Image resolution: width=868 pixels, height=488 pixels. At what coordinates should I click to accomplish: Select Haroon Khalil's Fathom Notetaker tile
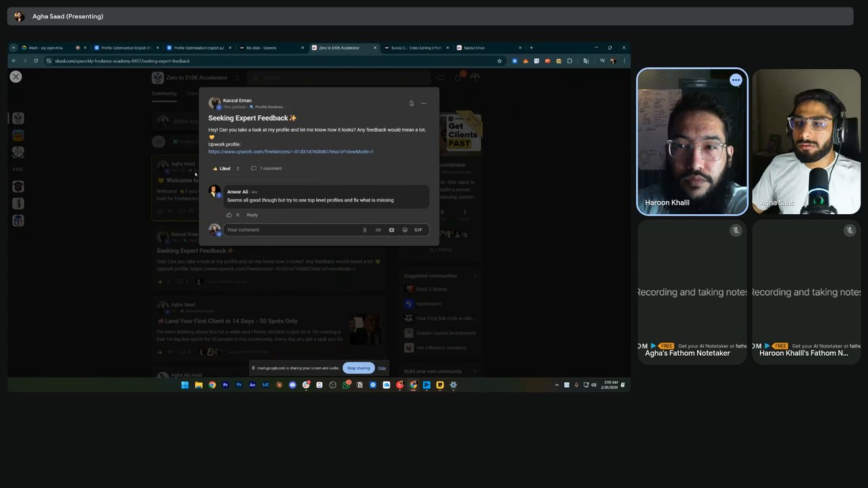click(x=806, y=291)
